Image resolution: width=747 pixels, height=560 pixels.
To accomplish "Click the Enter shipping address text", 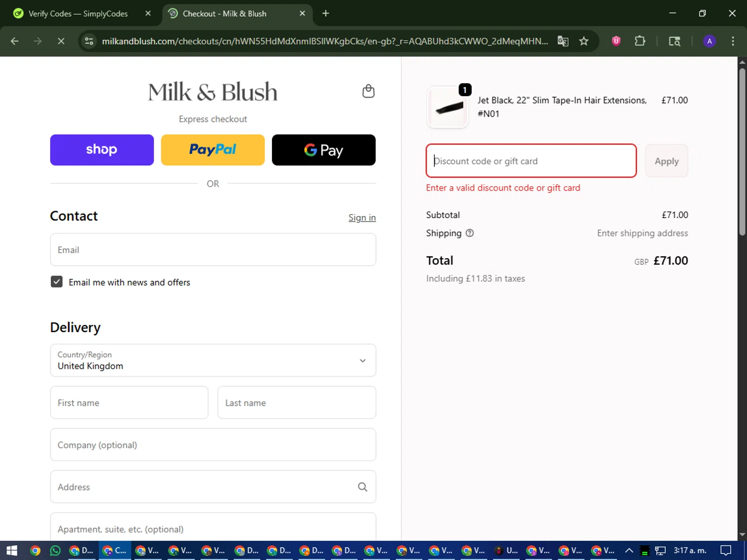I will (642, 233).
